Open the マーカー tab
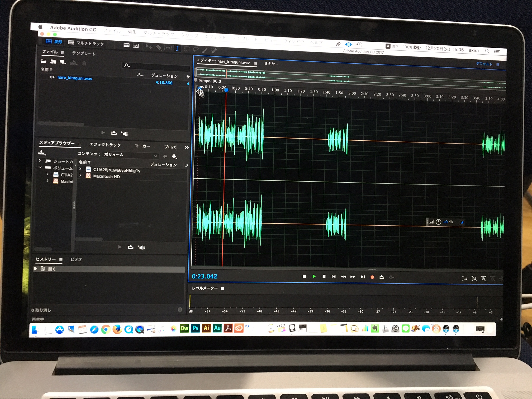Viewport: 532px width, 399px height. point(142,146)
